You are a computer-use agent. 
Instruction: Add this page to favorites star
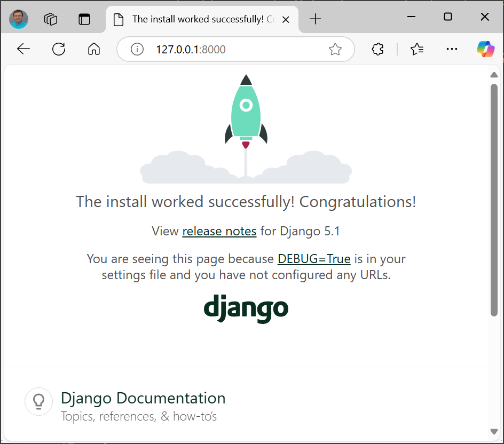[x=335, y=50]
